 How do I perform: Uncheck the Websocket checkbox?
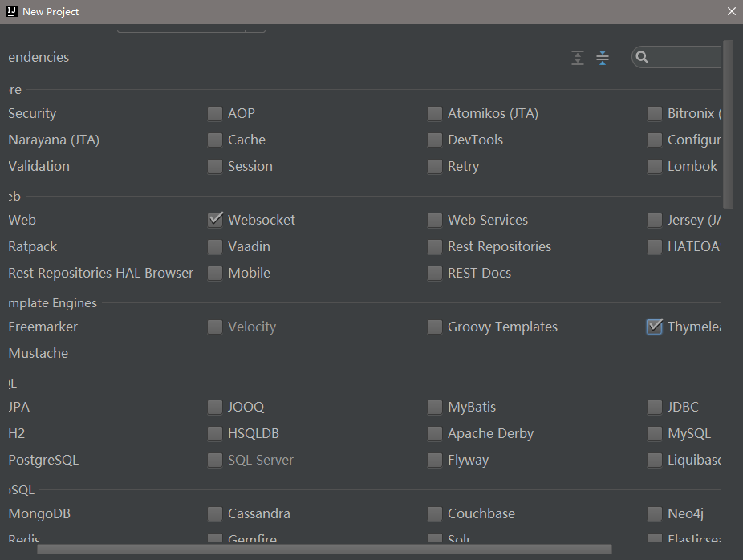215,221
